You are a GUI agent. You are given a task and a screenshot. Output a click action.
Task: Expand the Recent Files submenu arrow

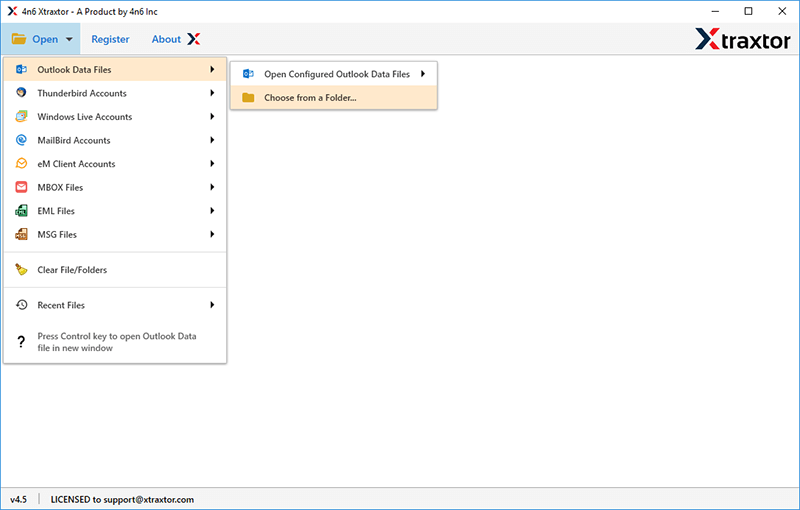tap(212, 305)
